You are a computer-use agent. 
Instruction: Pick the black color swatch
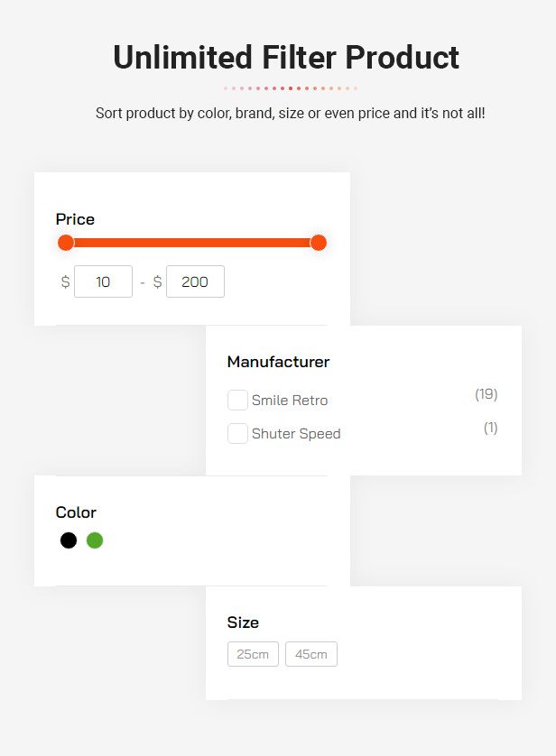coord(69,540)
